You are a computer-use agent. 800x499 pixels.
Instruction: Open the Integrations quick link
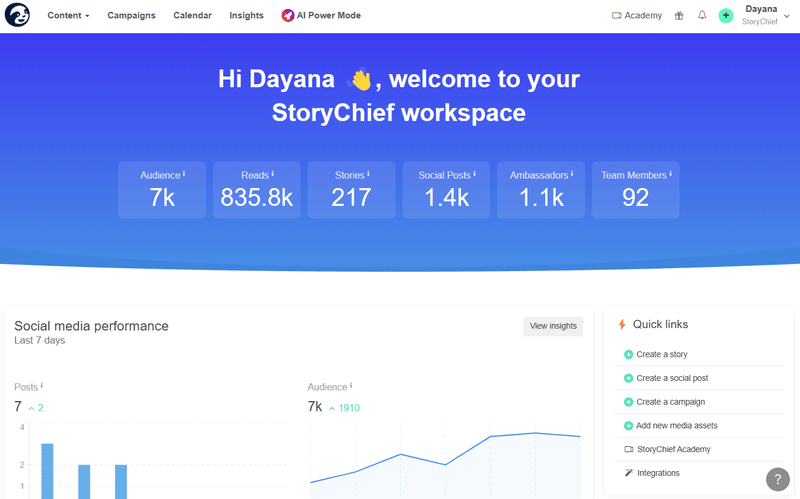(x=658, y=473)
